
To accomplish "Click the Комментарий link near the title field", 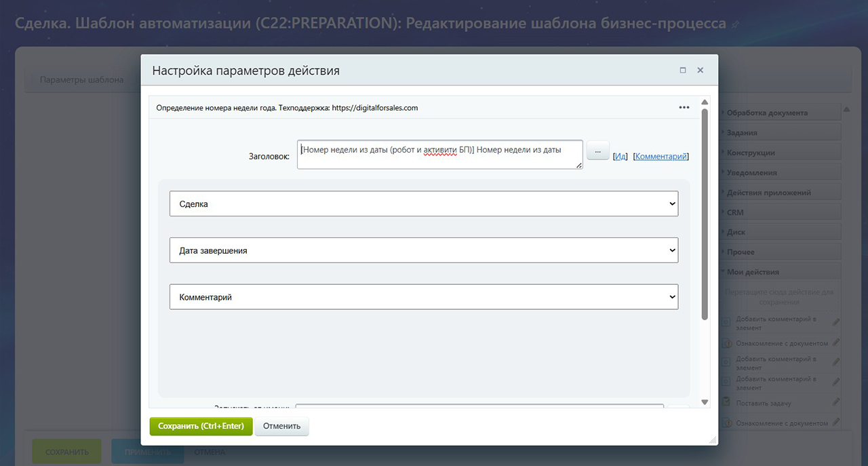I will [661, 156].
